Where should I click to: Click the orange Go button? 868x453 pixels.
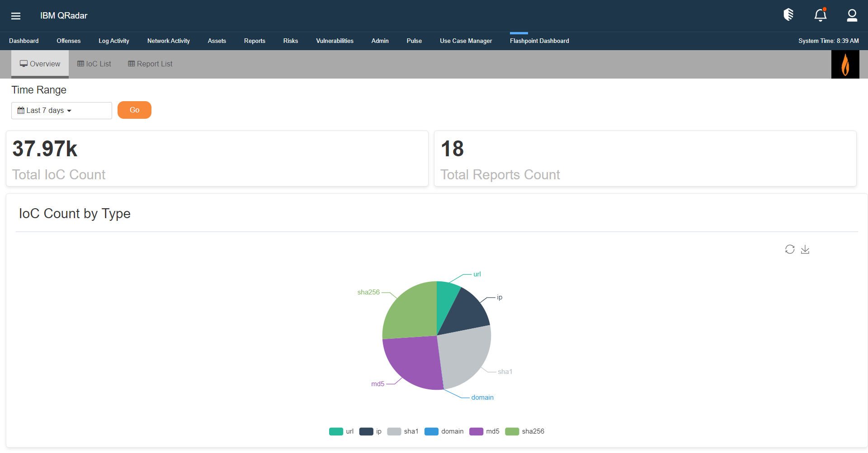[x=134, y=110]
